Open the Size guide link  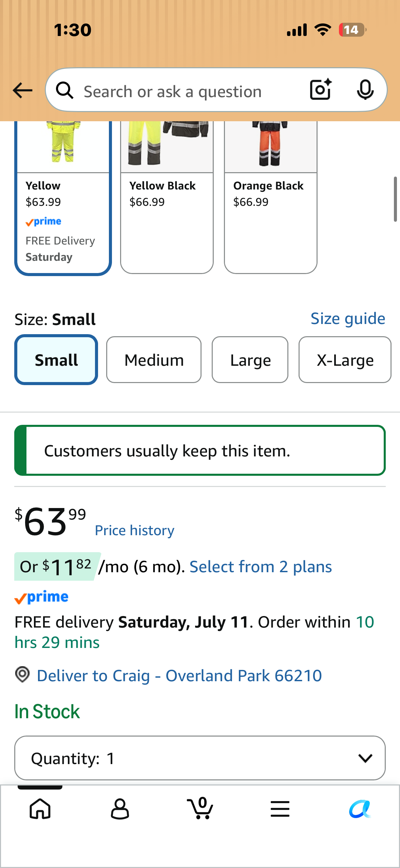tap(348, 319)
